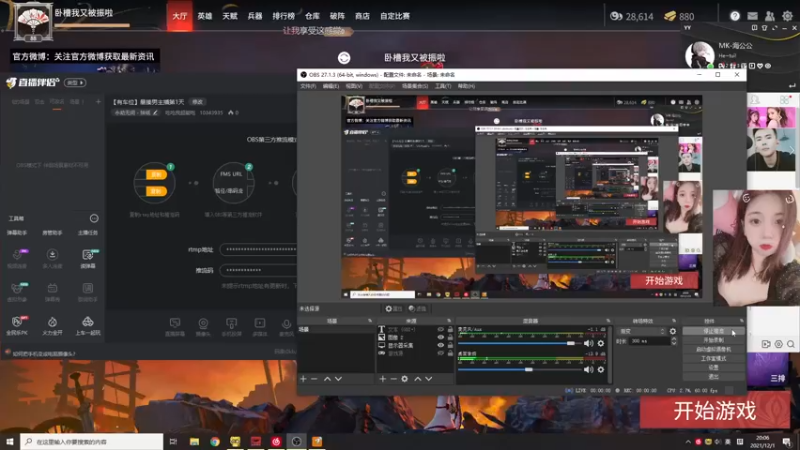
Task: Open the 自定比赛 custom match tab
Action: (395, 16)
